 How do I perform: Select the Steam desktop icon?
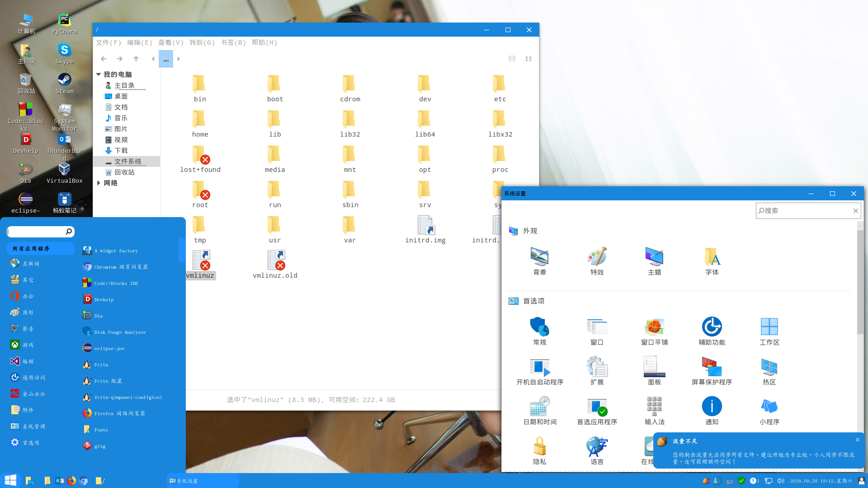pos(64,84)
